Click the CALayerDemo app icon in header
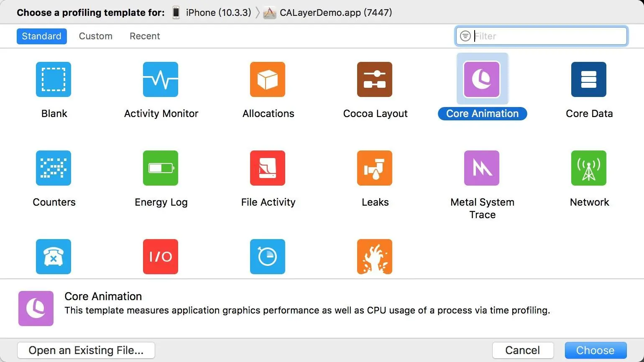 pyautogui.click(x=270, y=13)
